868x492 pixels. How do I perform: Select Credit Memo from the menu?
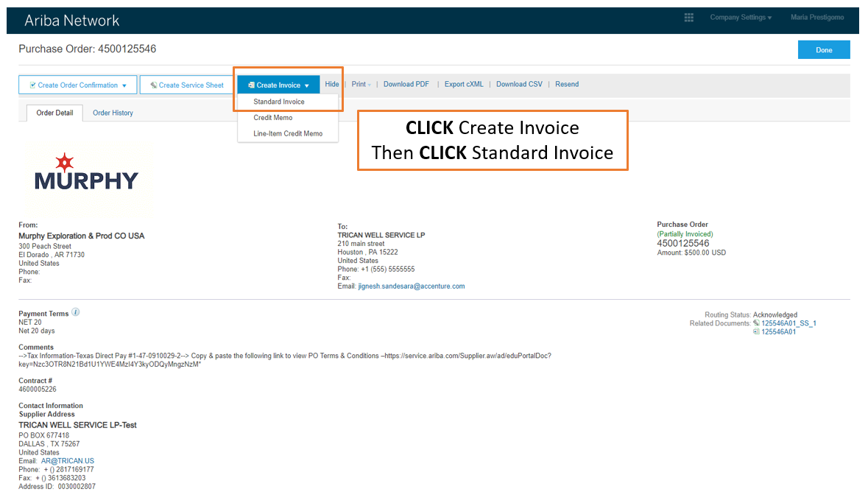click(273, 117)
